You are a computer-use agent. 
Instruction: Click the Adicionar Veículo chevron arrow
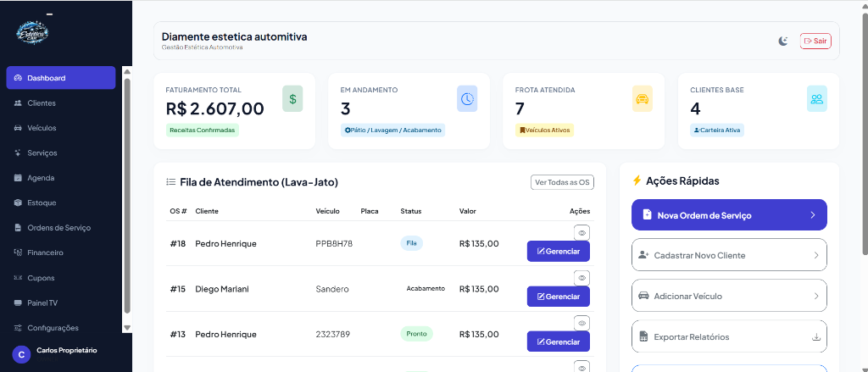(x=816, y=297)
